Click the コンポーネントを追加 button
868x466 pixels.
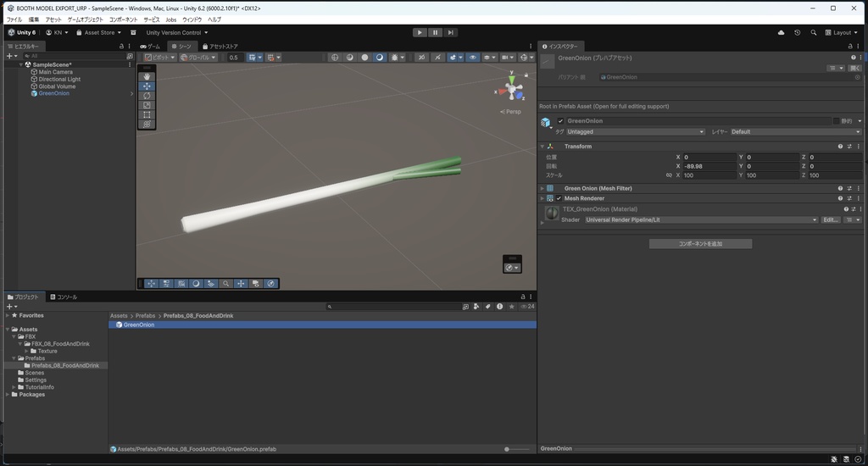(700, 243)
